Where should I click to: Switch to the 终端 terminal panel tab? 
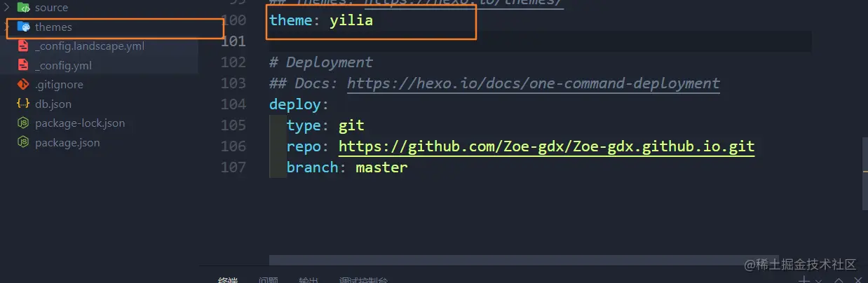pyautogui.click(x=228, y=280)
